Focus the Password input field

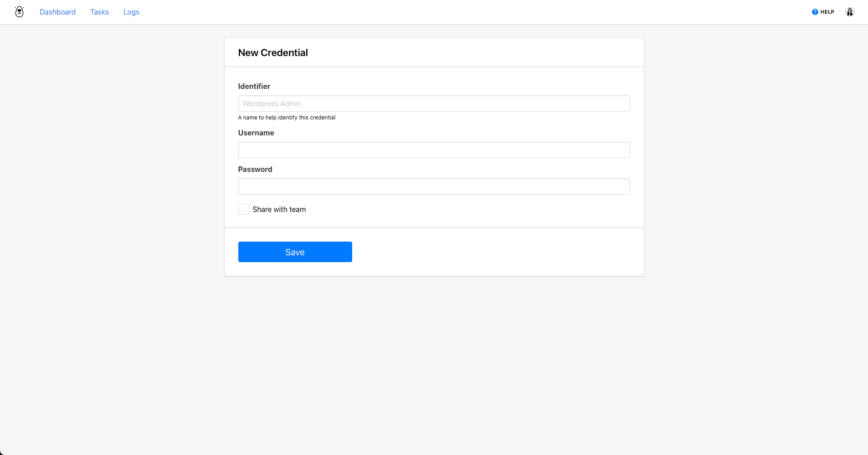click(x=434, y=186)
